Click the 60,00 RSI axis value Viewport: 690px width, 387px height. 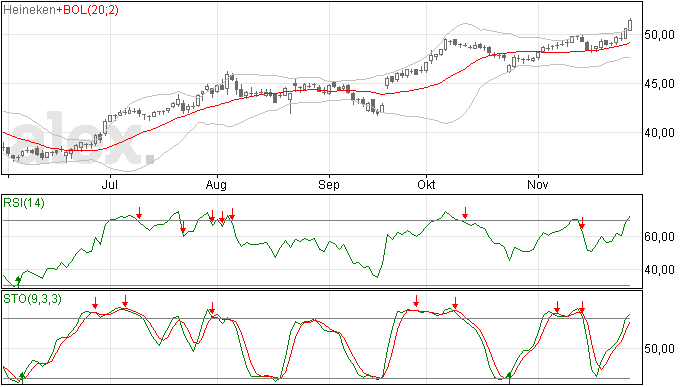point(659,237)
